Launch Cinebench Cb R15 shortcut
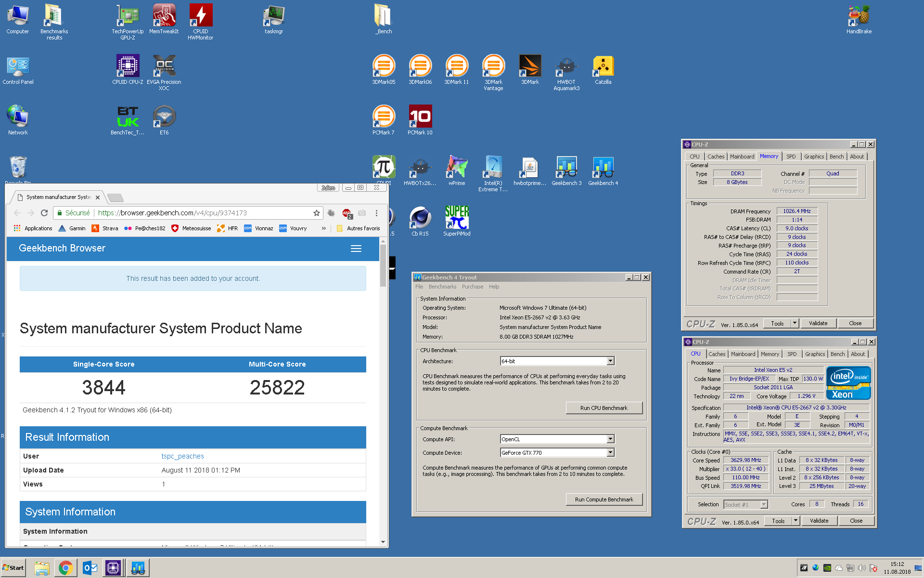The width and height of the screenshot is (924, 578). coord(420,222)
